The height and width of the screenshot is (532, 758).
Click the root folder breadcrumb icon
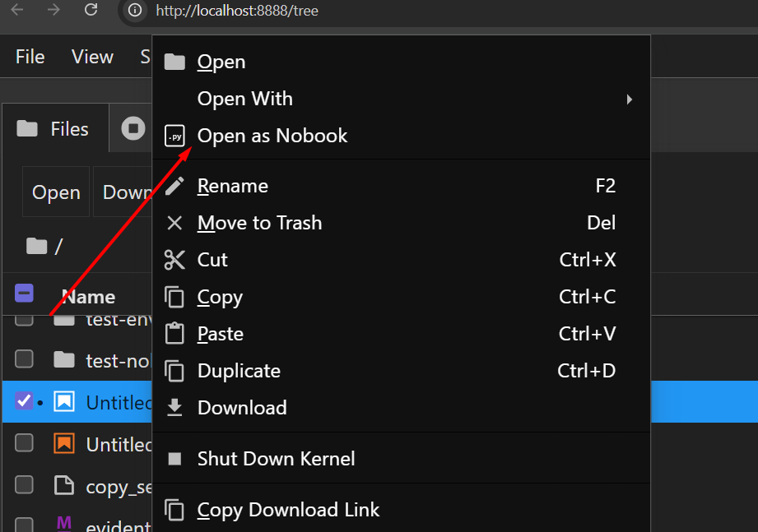pos(37,246)
